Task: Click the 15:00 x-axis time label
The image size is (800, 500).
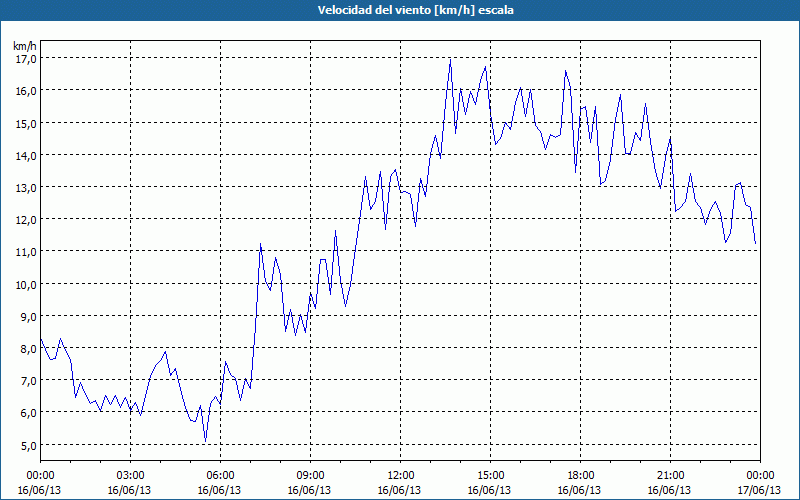Action: [x=490, y=476]
